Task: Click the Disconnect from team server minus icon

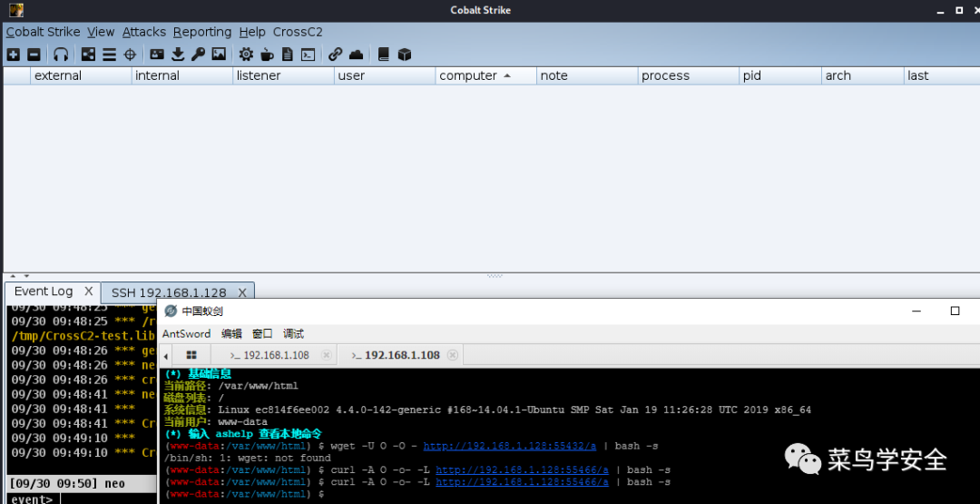Action: pyautogui.click(x=34, y=54)
